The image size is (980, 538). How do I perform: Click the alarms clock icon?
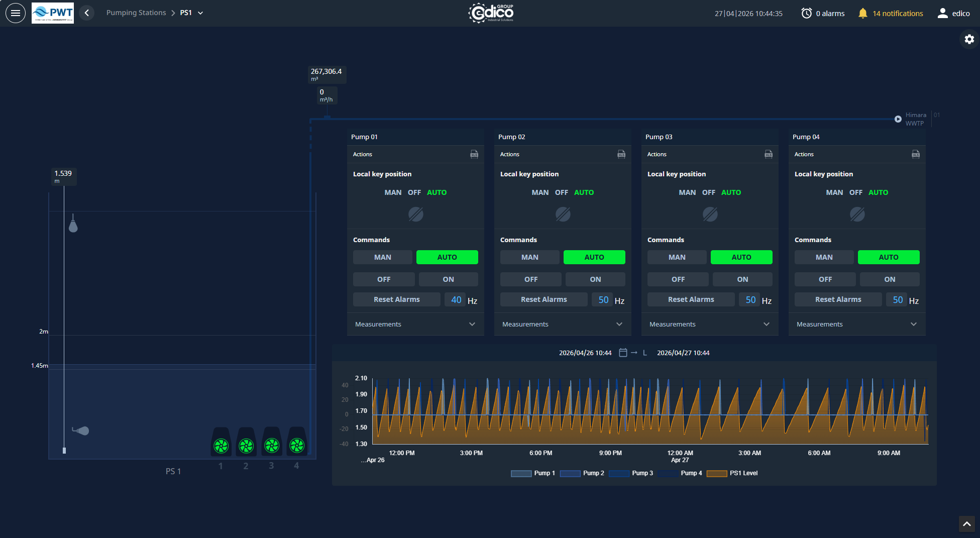coord(806,14)
